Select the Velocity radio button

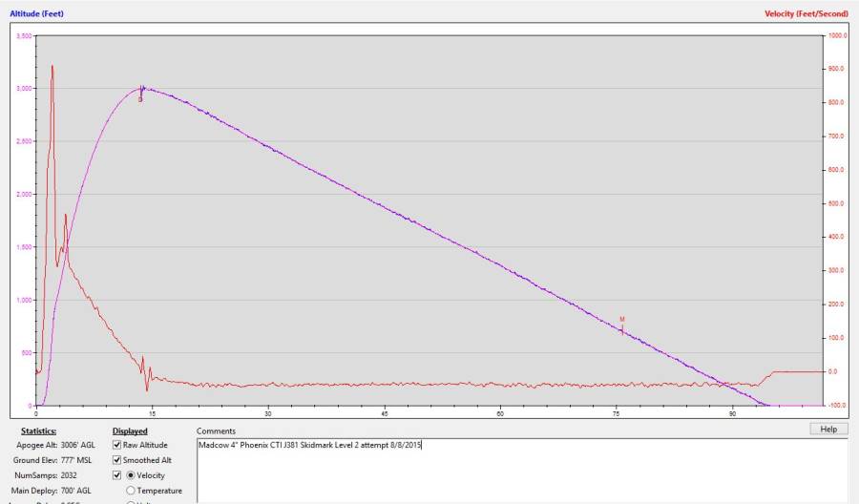pos(130,475)
